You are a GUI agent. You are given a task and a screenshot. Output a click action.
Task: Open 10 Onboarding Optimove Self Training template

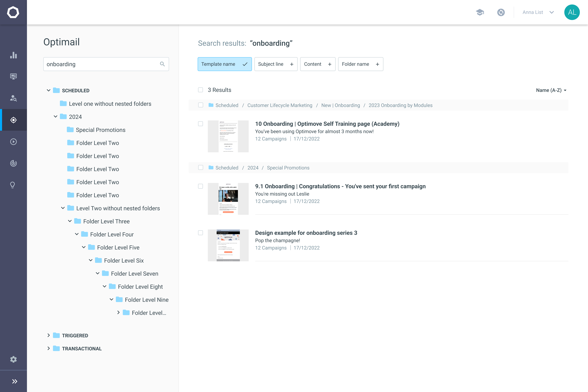pos(327,124)
